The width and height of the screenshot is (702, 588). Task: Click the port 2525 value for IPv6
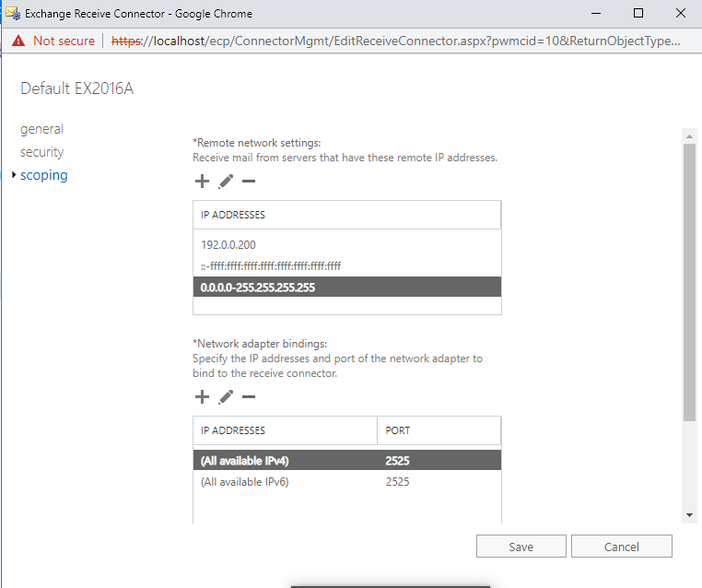pos(398,482)
